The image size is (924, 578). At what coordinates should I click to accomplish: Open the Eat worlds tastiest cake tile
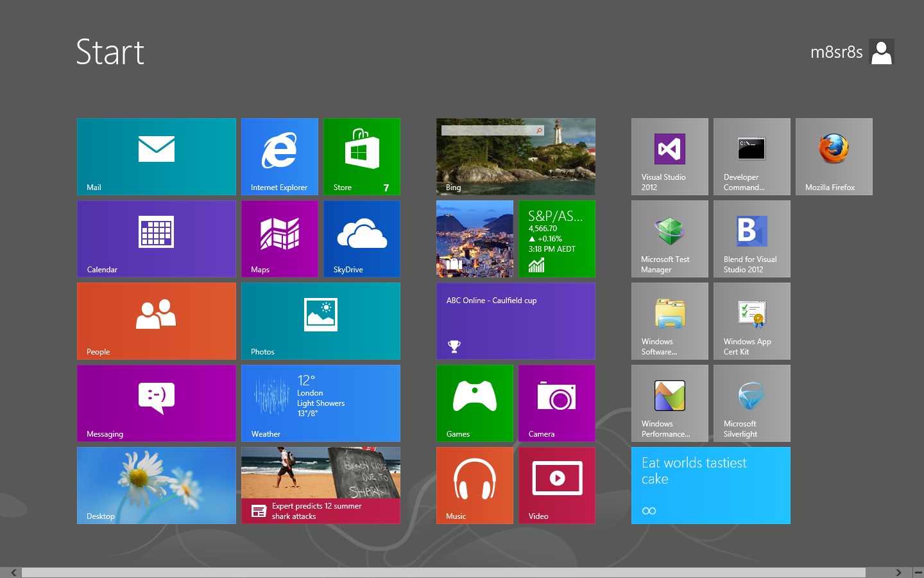click(x=711, y=486)
